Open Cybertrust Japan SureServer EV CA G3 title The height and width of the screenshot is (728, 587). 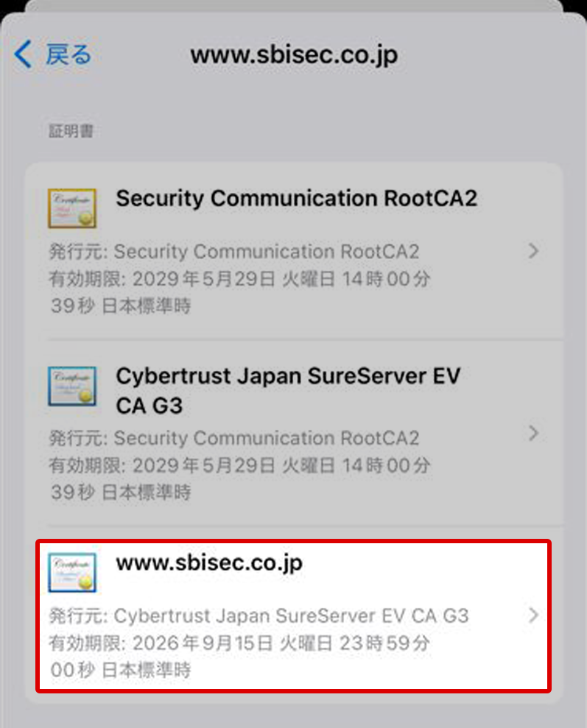288,390
